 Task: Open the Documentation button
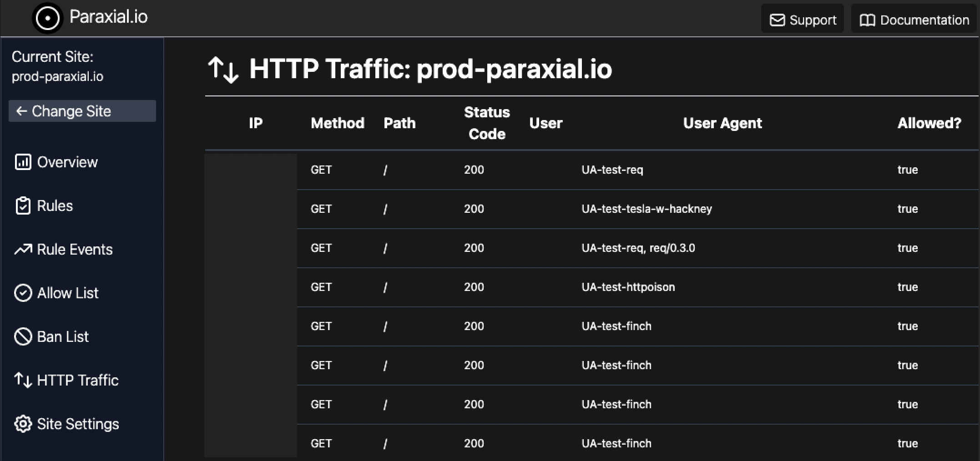[x=914, y=19]
